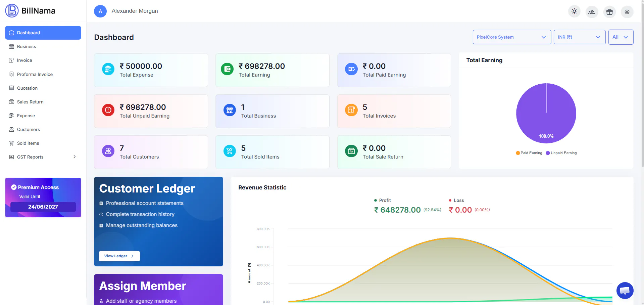
Task: Open the chat support bubble
Action: click(x=625, y=290)
